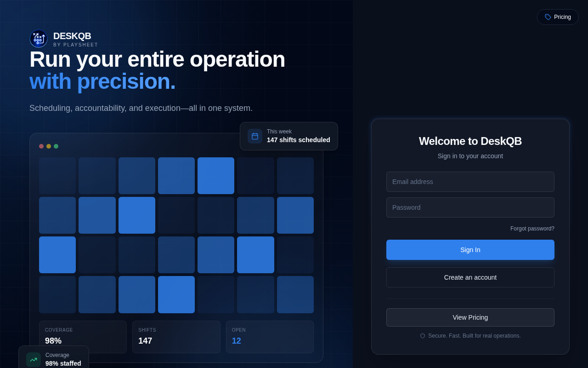Click 'Sign in to your account' text
Viewport: 588px width, 368px height.
470,156
